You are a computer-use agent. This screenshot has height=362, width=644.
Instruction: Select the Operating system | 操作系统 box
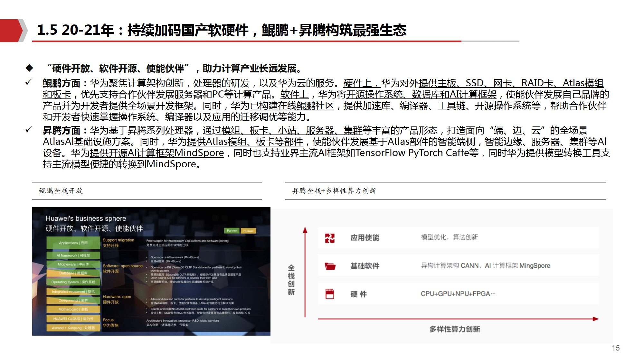coord(73,282)
